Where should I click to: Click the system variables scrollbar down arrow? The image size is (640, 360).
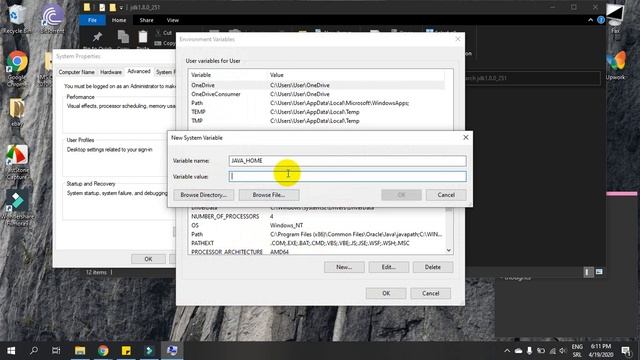[x=449, y=250]
